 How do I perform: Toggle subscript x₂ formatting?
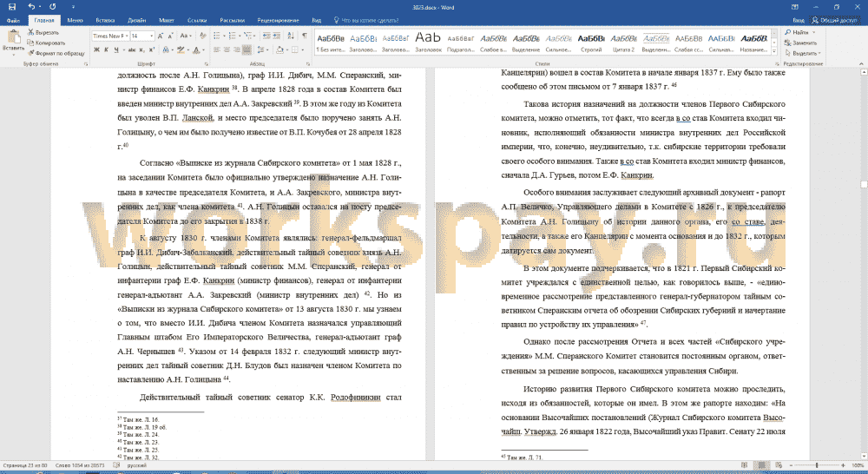(x=142, y=49)
